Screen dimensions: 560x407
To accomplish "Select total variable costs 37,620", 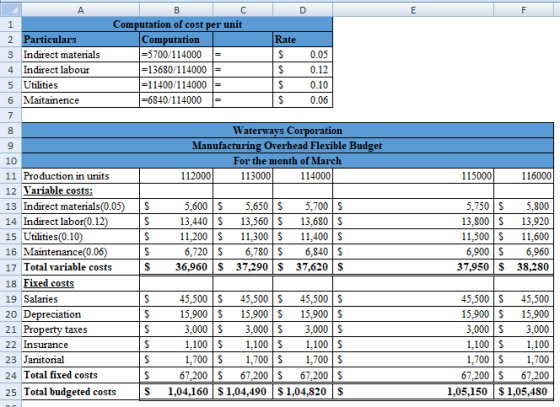I will pos(302,267).
